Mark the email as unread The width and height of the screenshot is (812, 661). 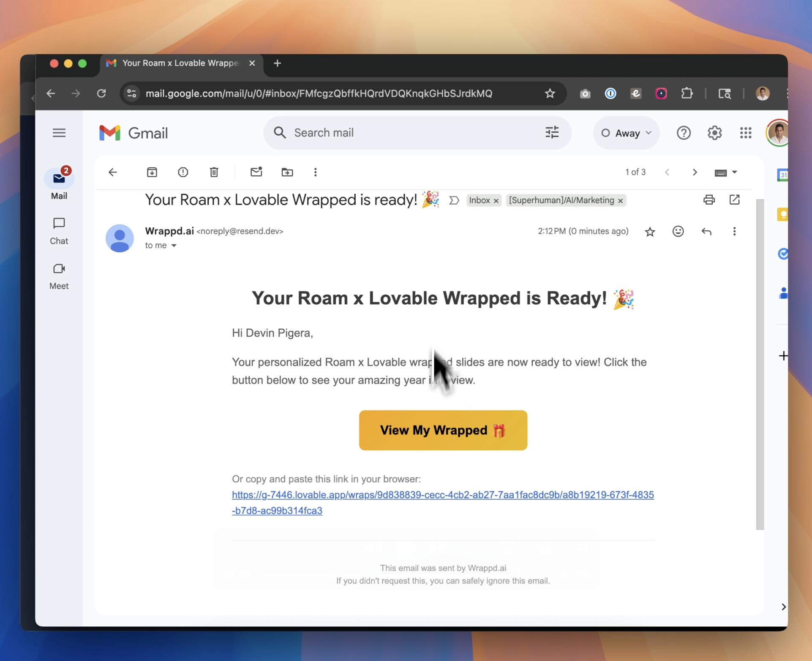point(256,172)
